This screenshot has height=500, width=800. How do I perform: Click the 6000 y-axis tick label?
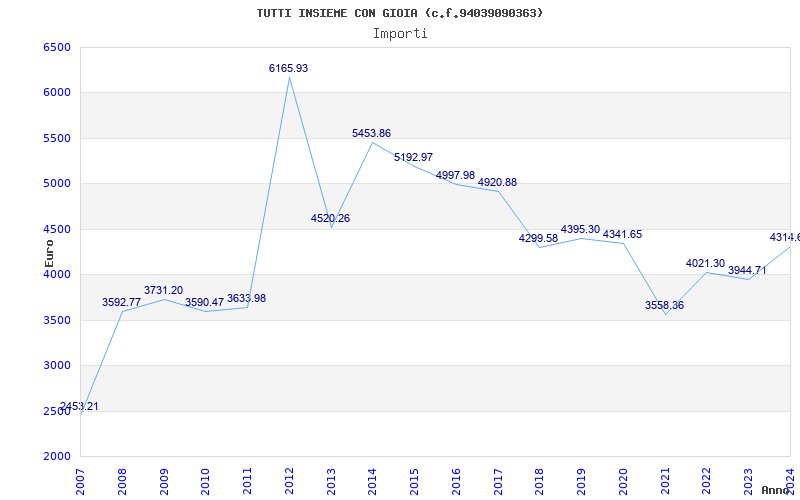coord(57,93)
